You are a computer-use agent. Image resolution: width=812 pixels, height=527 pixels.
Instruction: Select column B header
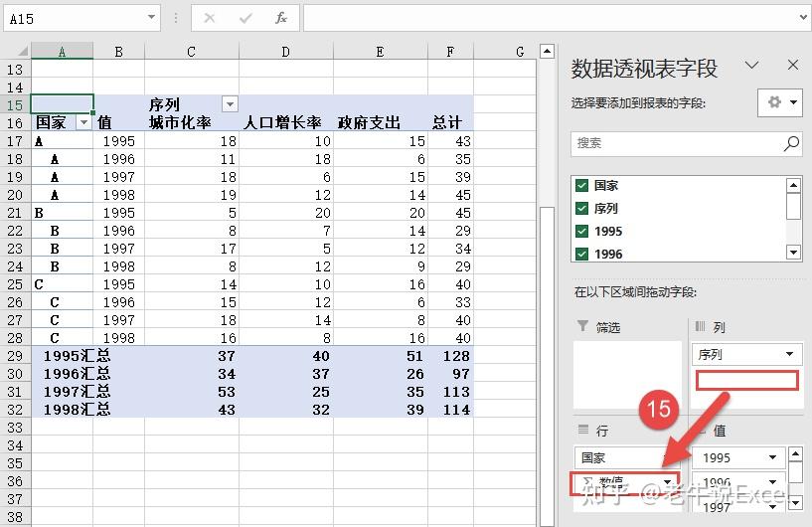(x=118, y=52)
